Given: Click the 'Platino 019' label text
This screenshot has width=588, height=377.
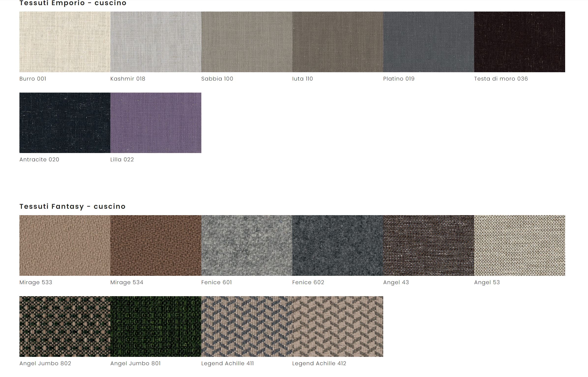Looking at the screenshot, I should click(399, 79).
